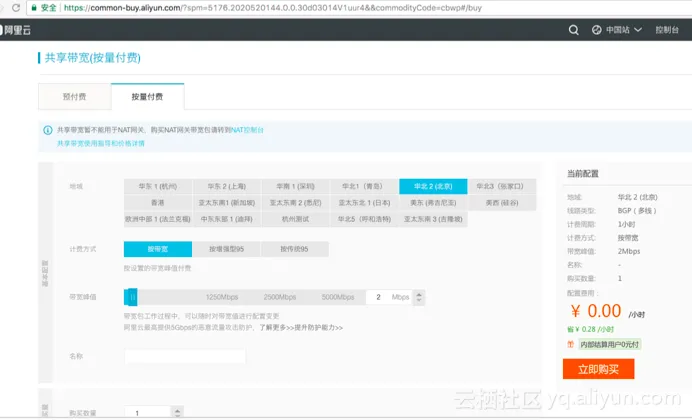Screen dimensions: 692x420
Task: Open search via magnifier icon
Action: point(573,30)
